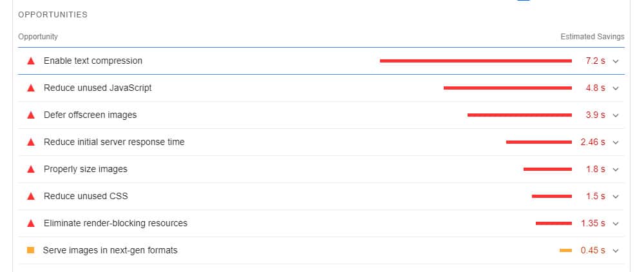
Task: Click orange square icon for next-gen formats
Action: pyautogui.click(x=30, y=250)
